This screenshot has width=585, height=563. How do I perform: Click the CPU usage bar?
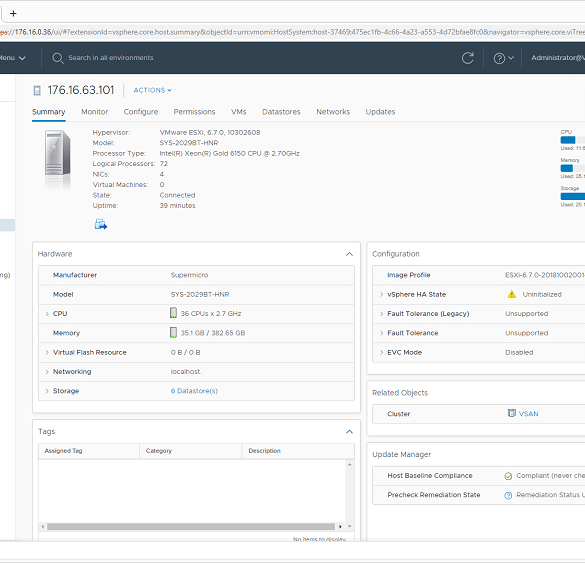click(573, 140)
